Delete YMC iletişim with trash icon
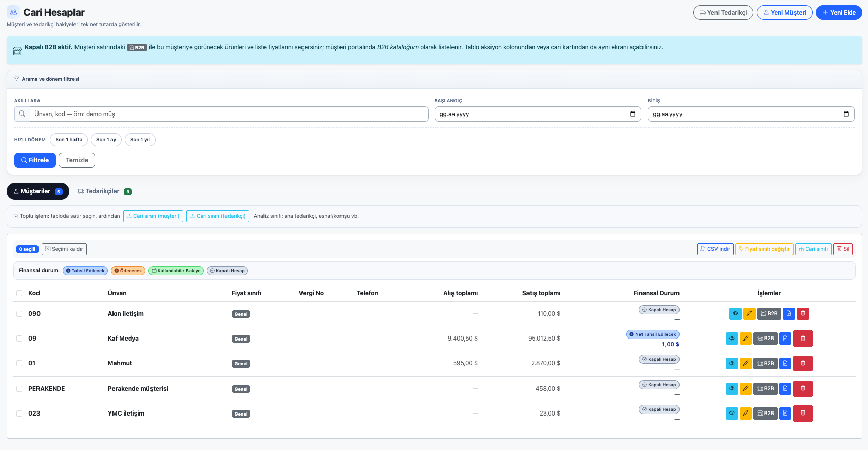Image resolution: width=868 pixels, height=450 pixels. 803,414
